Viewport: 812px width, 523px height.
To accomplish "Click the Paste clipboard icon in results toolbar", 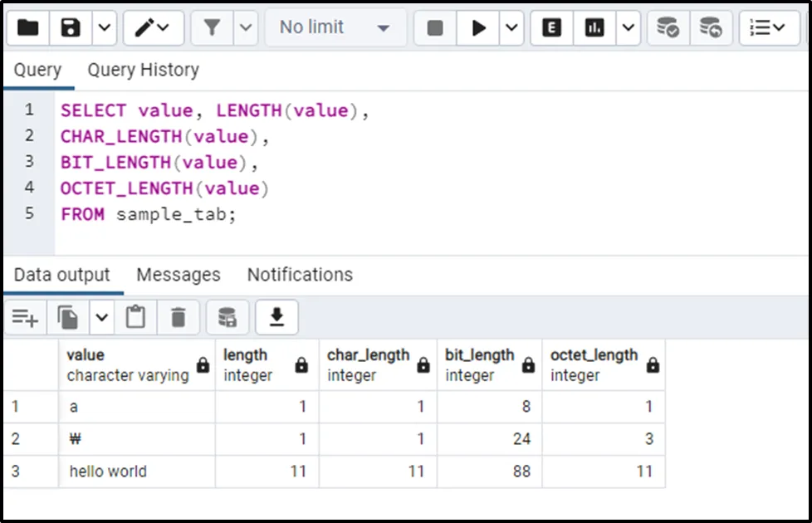I will 135,317.
